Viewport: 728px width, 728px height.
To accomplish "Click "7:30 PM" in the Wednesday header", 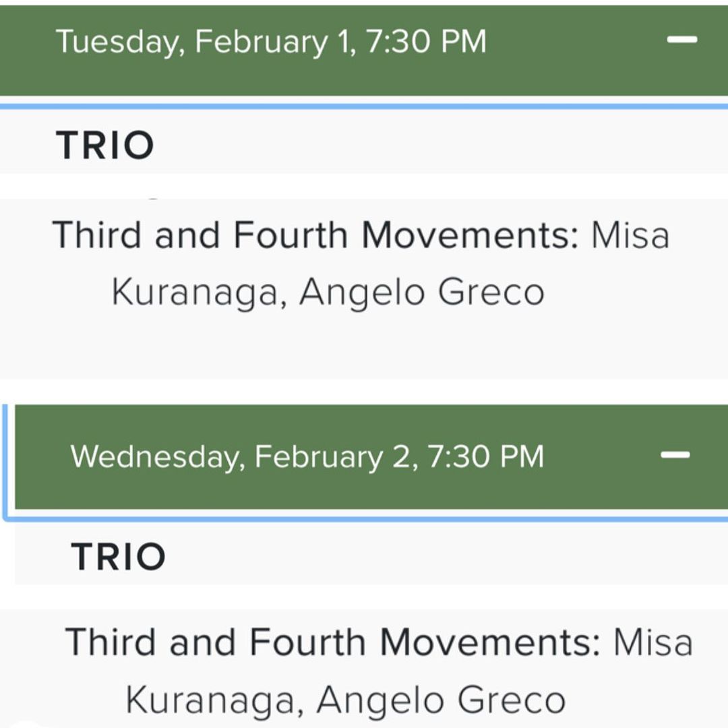I will pos(485,457).
